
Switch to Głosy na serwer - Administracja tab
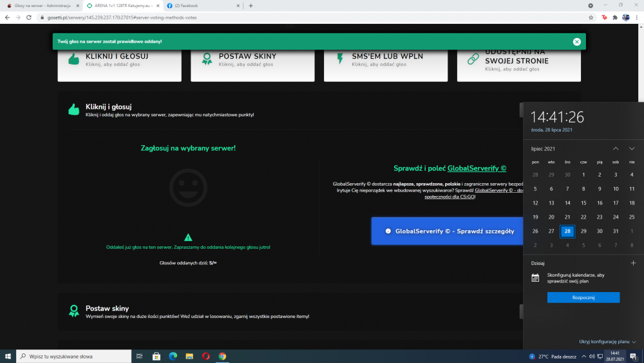pyautogui.click(x=41, y=6)
